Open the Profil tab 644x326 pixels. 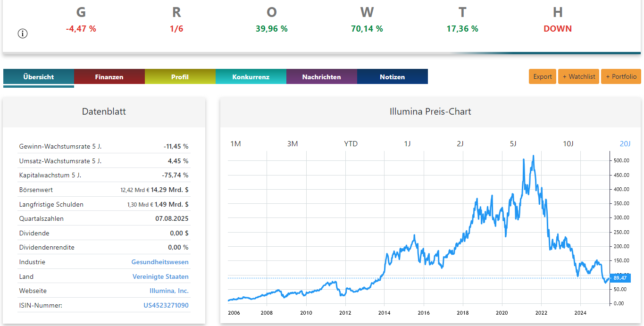pyautogui.click(x=180, y=77)
